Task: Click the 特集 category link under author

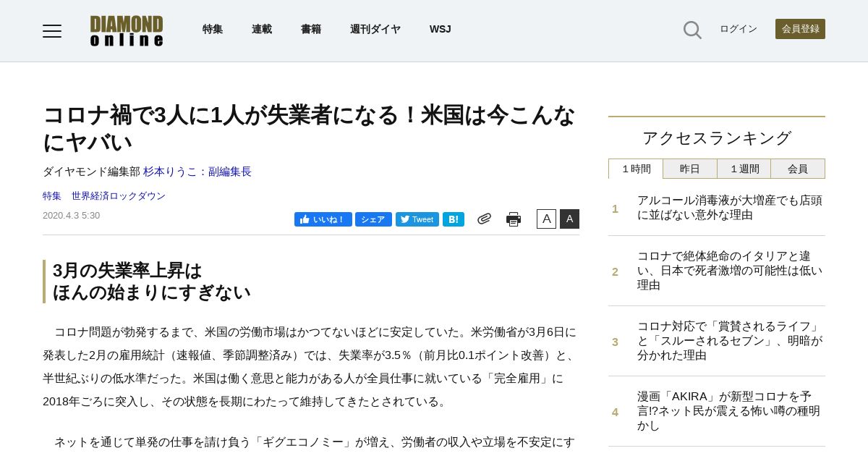Action: click(52, 196)
